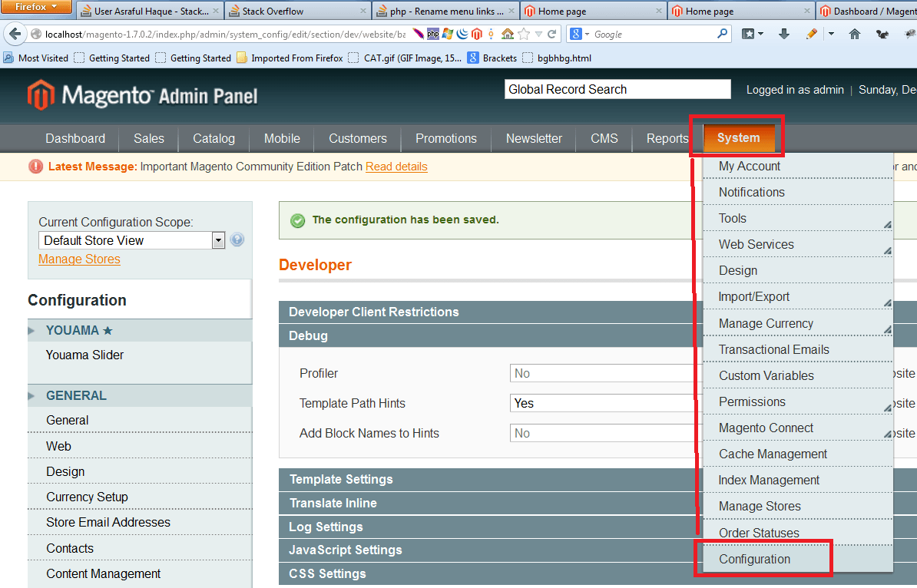This screenshot has width=917, height=588.
Task: Click the Global Record Search field
Action: pos(617,89)
